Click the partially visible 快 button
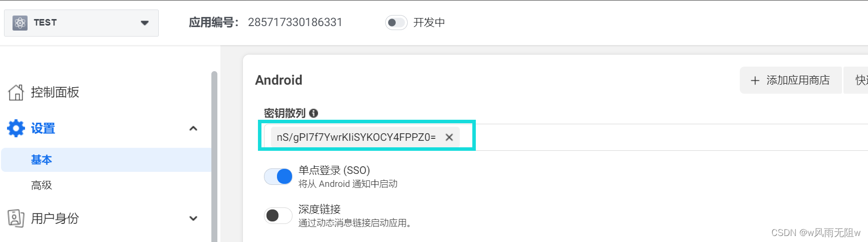Viewport: 868px width, 242px height. click(x=856, y=80)
